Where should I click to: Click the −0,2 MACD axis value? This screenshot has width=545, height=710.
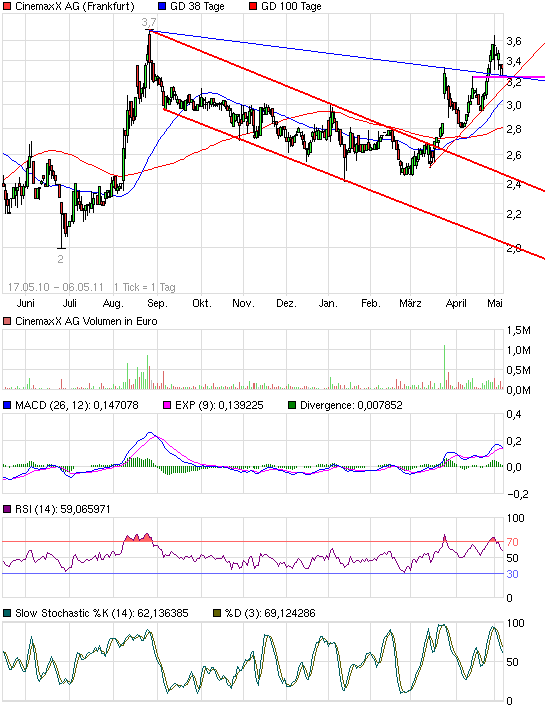pos(517,494)
